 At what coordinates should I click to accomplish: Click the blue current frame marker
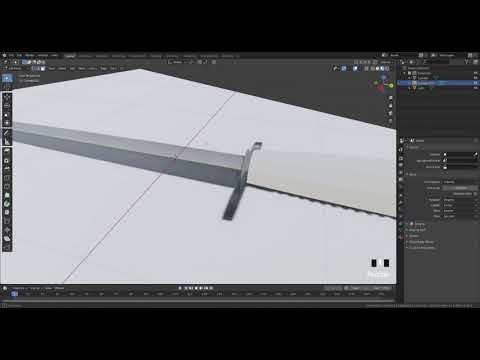(x=14, y=294)
